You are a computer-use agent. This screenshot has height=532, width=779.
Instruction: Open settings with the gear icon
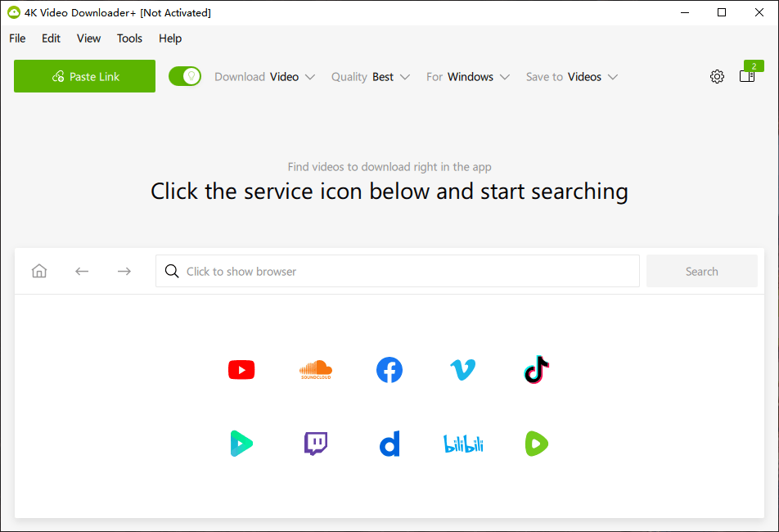pyautogui.click(x=717, y=76)
